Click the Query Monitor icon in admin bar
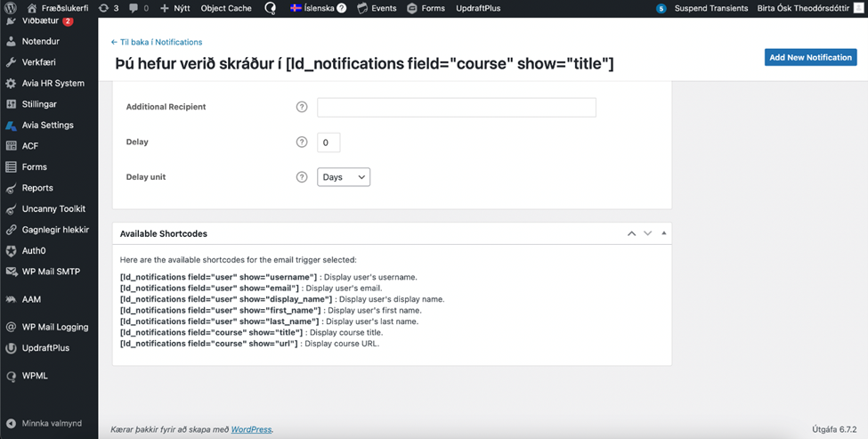 [x=271, y=8]
